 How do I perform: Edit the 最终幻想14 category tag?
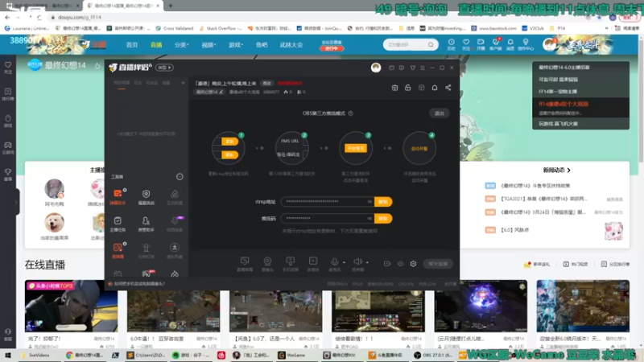209,92
